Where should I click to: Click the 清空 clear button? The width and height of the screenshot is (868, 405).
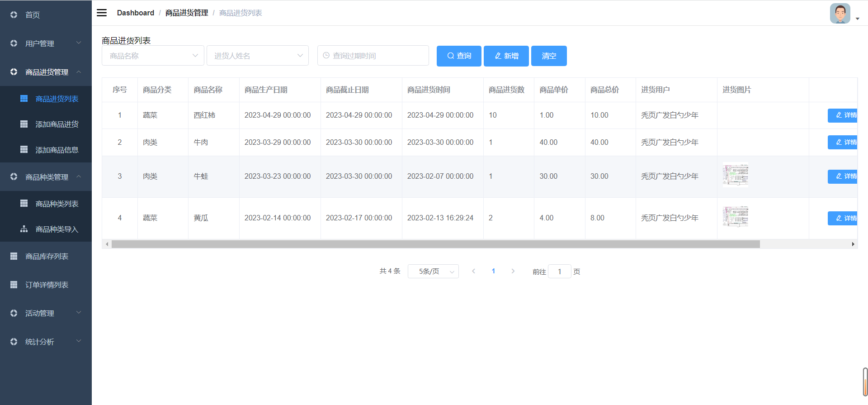[549, 56]
